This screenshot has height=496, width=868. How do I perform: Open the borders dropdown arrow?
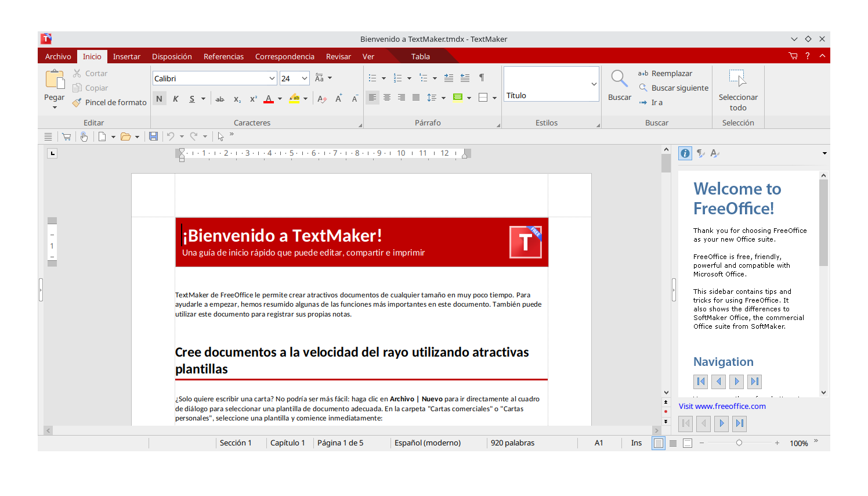click(x=494, y=98)
